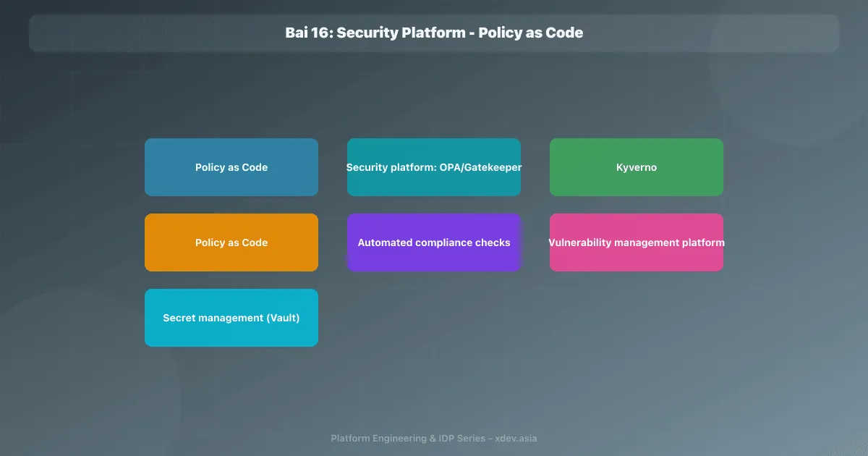Click the title Bai 16: Security Platform - Policy as Code

tap(434, 33)
